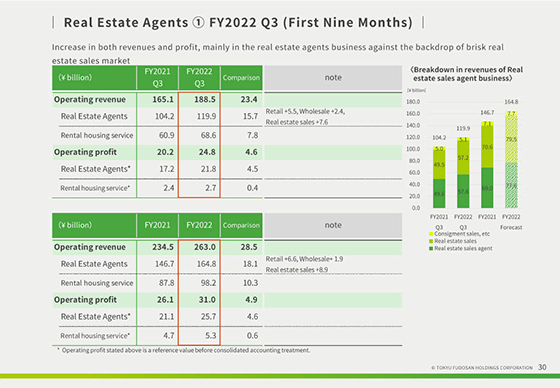Select the 60.9 Rental housing service value
560x388 pixels.
coord(166,135)
